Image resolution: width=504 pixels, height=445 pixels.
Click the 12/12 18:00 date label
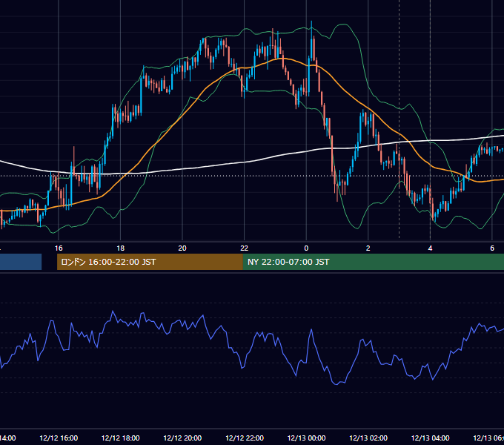[x=121, y=438]
